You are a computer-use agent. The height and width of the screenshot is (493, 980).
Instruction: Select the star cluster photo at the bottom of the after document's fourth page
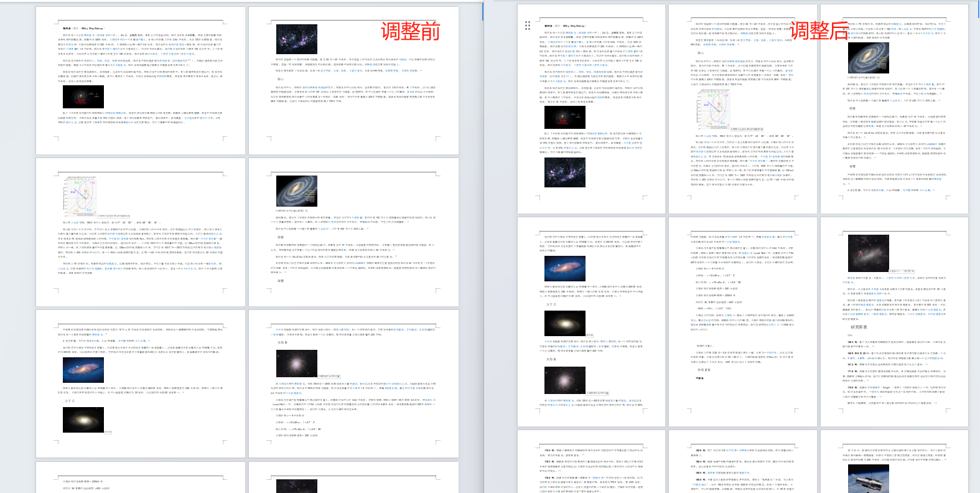point(565,380)
